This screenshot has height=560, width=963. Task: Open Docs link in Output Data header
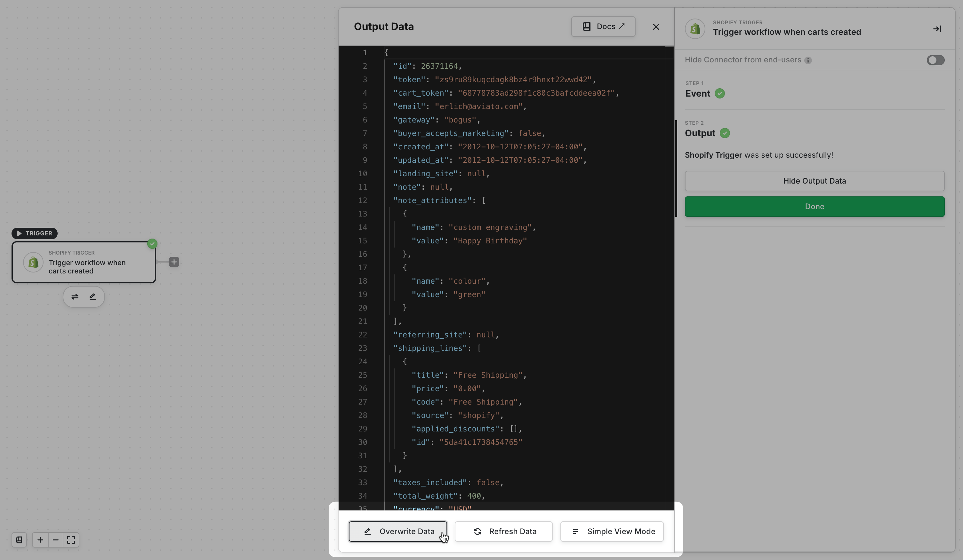603,27
